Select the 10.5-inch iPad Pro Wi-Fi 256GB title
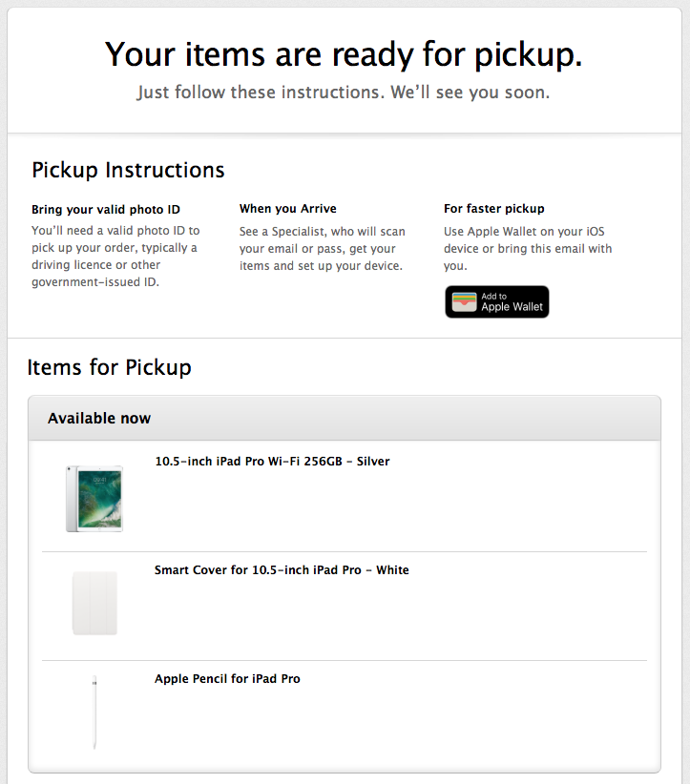The width and height of the screenshot is (690, 784). pos(272,462)
